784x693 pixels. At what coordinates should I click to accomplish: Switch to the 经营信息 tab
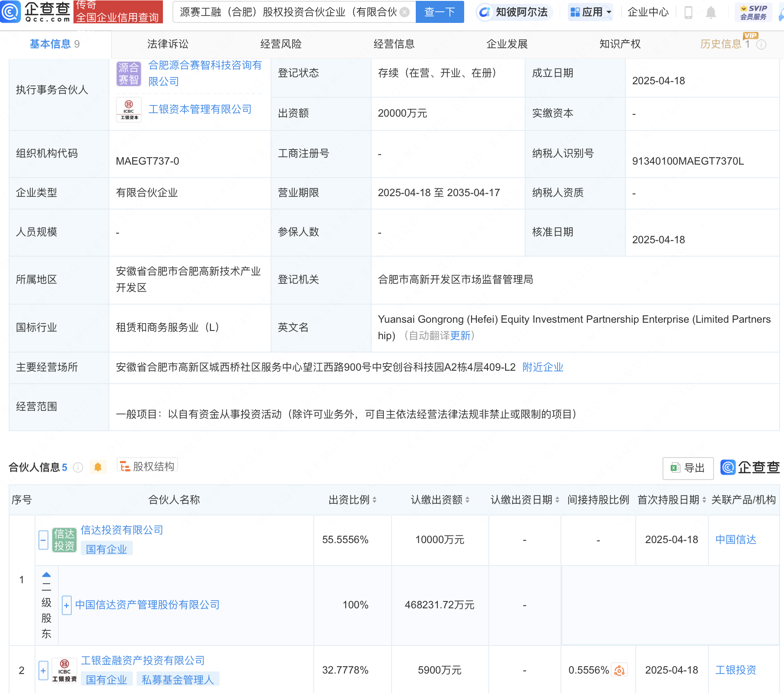394,44
